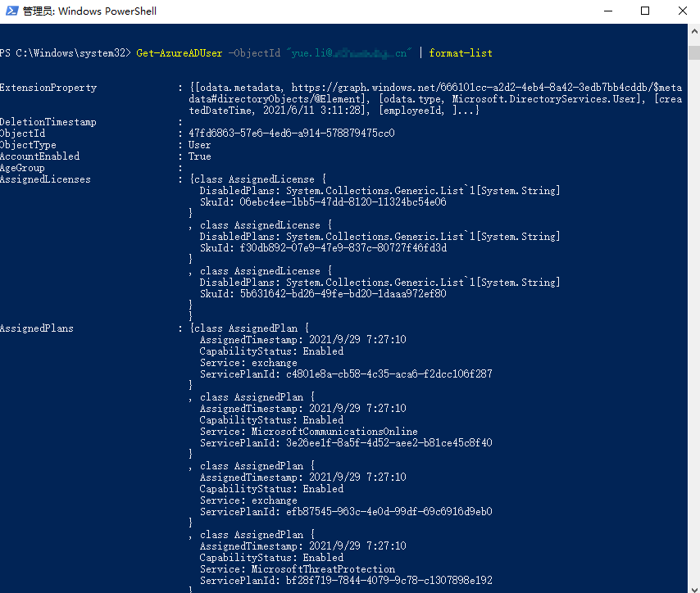Click the empty scrollbar track below thumb
700x593 pixels.
(693, 328)
